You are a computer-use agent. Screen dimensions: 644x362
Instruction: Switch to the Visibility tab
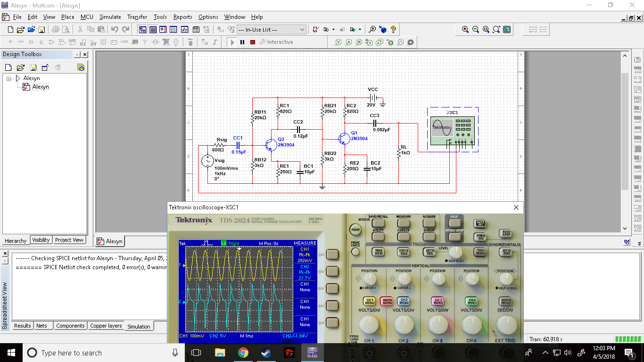(x=41, y=240)
